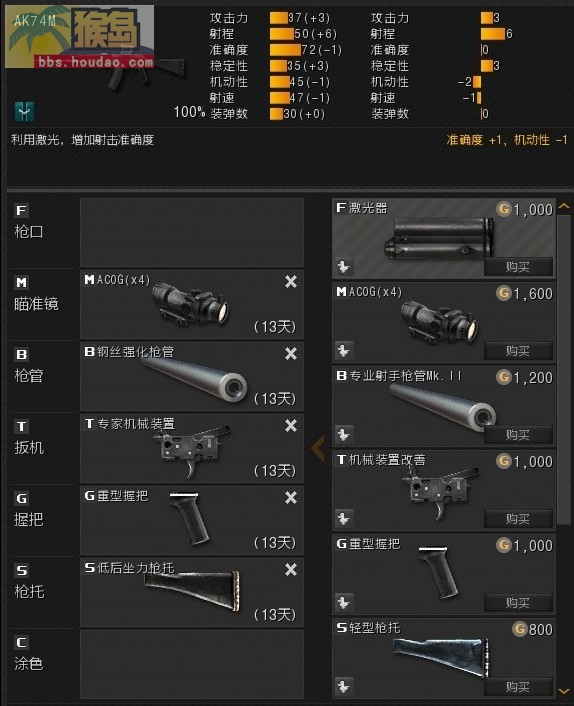
Task: Remove the equipped 钢丝强化枪管 barrel
Action: point(291,354)
